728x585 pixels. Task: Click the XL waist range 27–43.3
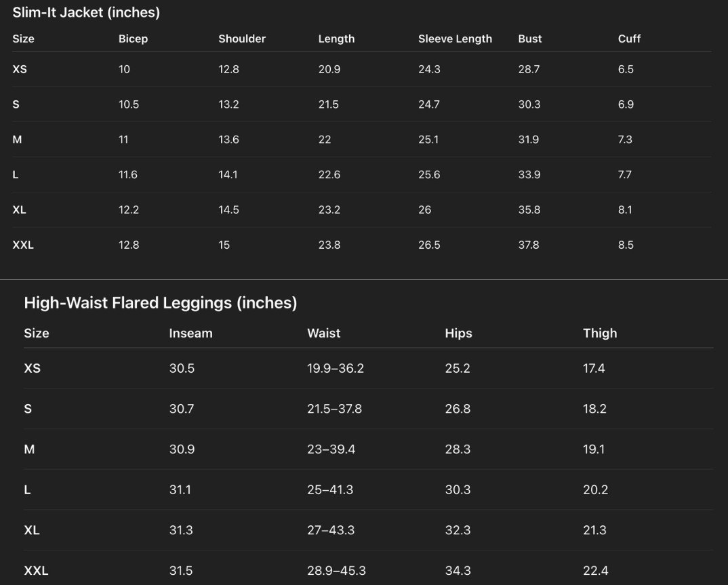tap(331, 530)
